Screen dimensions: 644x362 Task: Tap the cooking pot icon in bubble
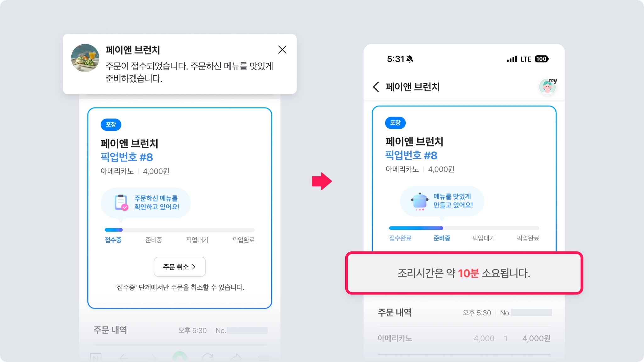point(420,201)
